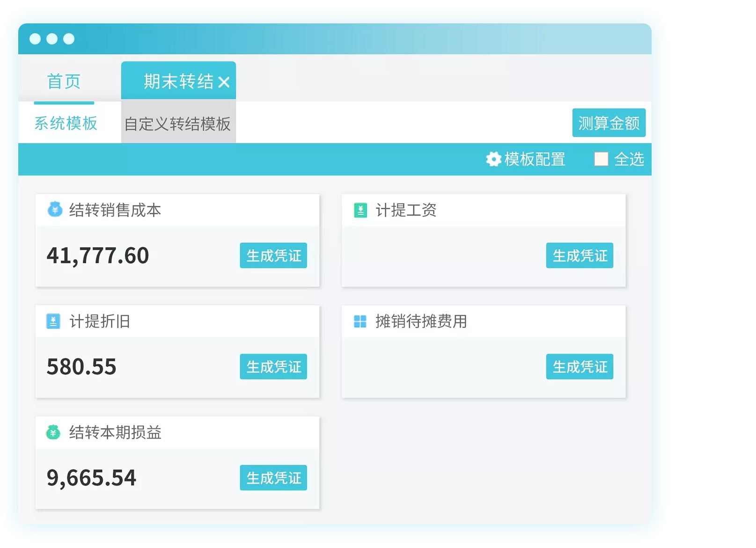Click the grid icon beside 摊销待摊费用
The width and height of the screenshot is (756, 548).
pos(360,321)
